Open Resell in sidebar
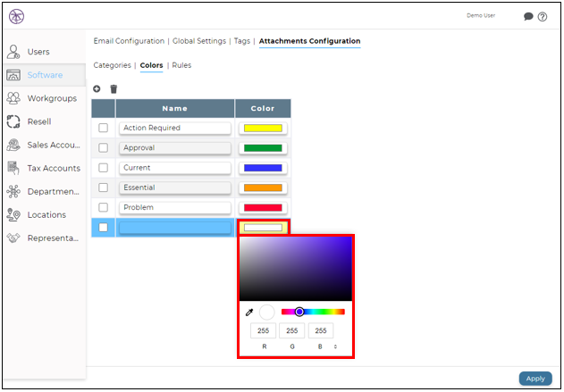This screenshot has width=564, height=392. pos(39,121)
